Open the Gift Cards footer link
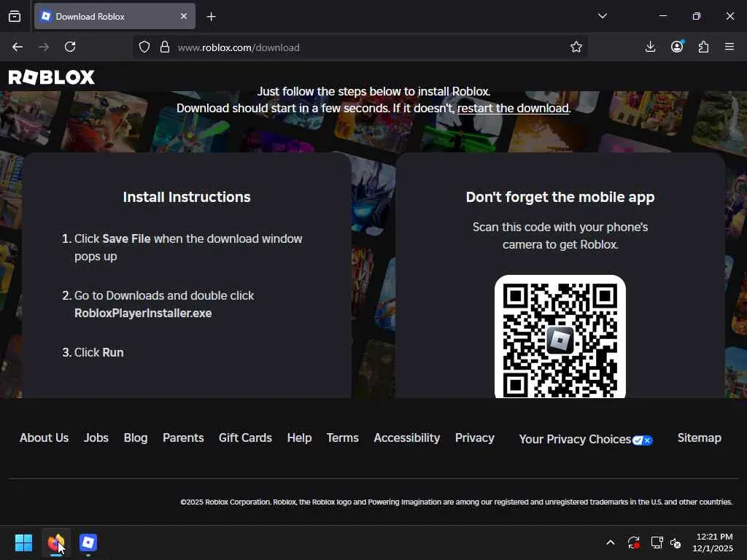The width and height of the screenshot is (747, 560). point(245,437)
